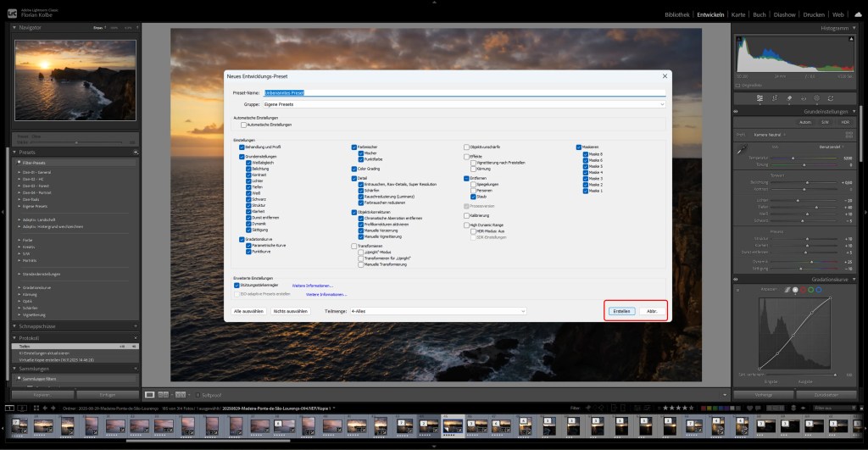Select the healing eraser tool icon

[788, 98]
